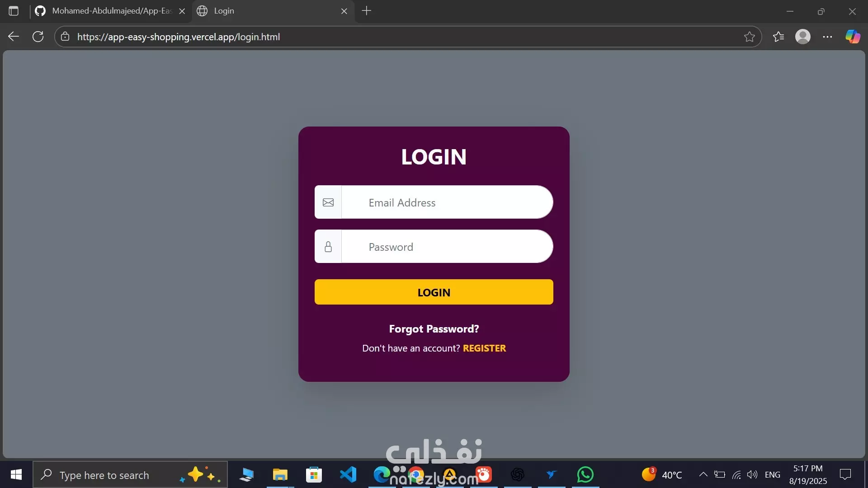Open the Forgot Password? link

pos(434,329)
